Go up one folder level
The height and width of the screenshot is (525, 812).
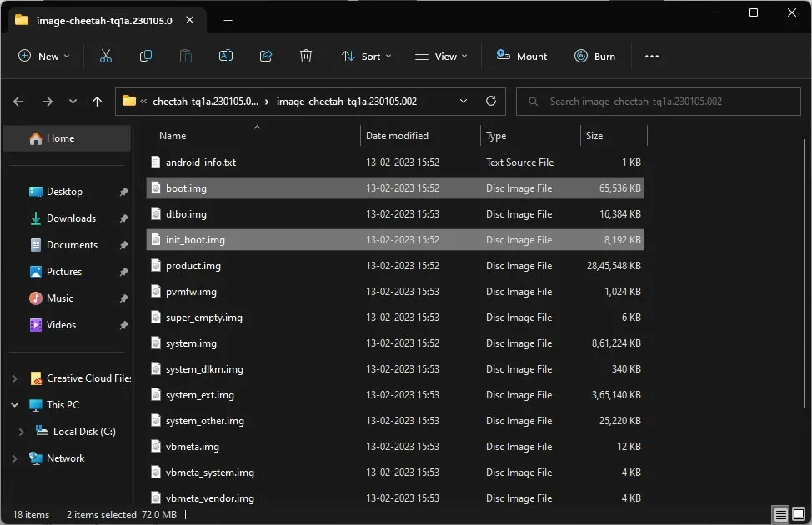click(98, 102)
